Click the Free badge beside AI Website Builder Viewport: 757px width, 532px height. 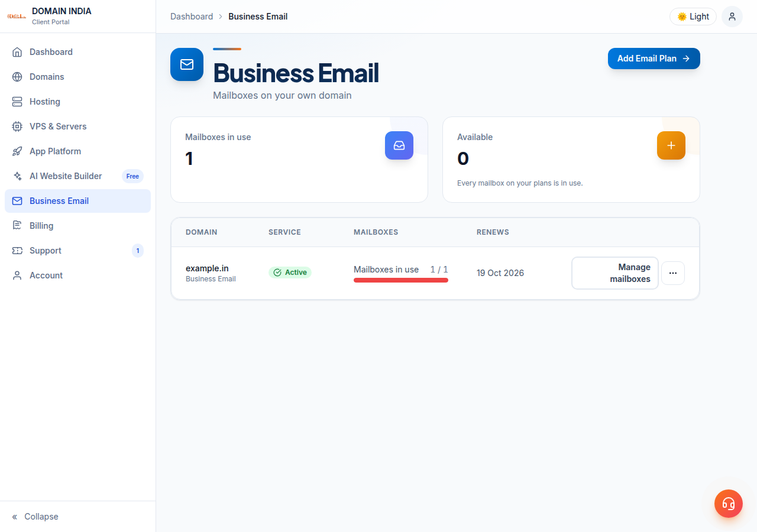tap(132, 176)
